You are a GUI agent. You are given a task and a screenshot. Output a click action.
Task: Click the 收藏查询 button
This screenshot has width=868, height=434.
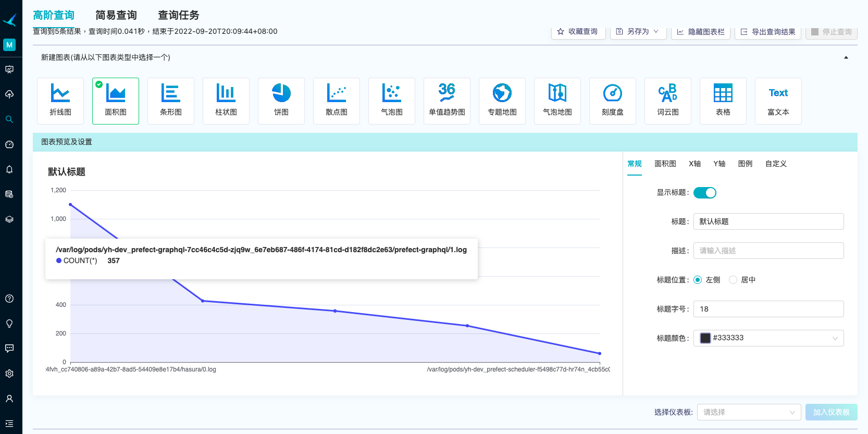tap(578, 32)
